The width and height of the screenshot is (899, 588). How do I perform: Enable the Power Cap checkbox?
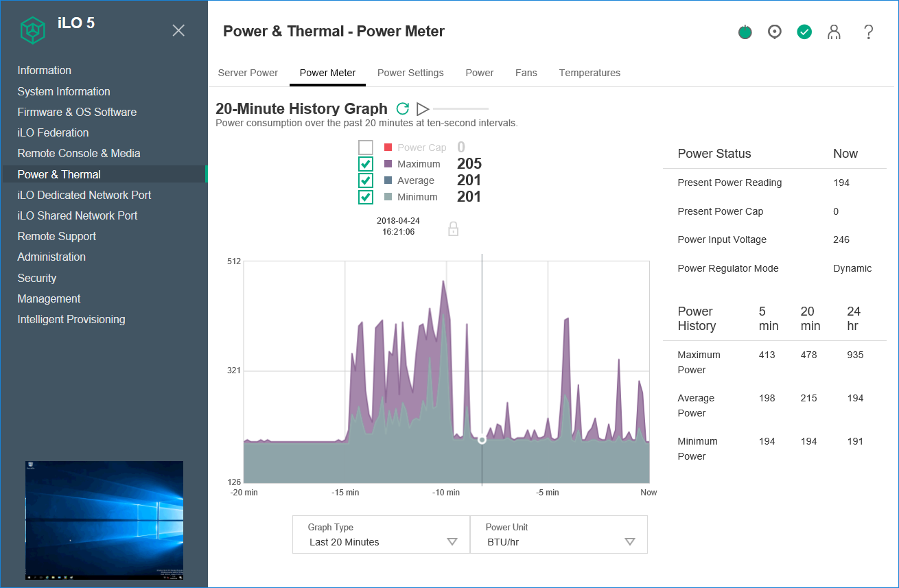coord(366,148)
